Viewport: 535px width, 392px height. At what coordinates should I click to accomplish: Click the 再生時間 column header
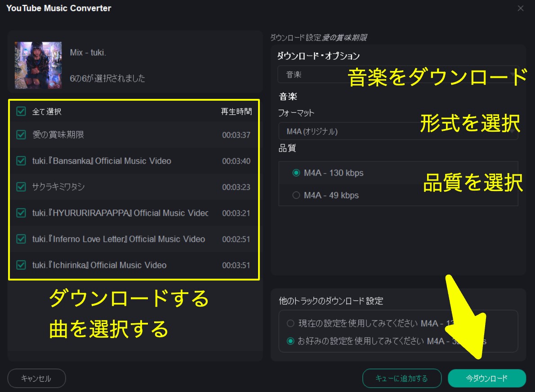coord(236,111)
